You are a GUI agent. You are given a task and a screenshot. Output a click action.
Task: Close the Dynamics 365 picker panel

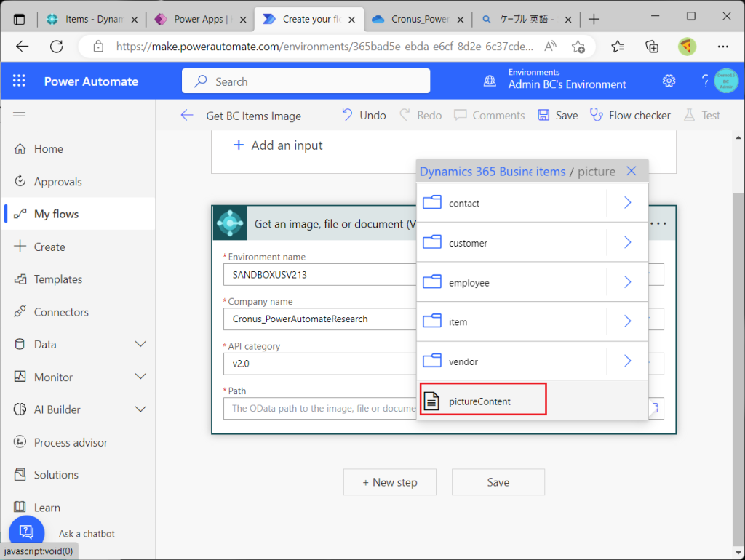[x=631, y=171]
